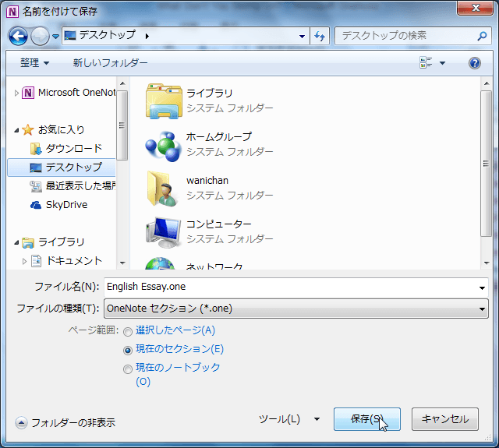Select デスクトップ in the navigation pane
The height and width of the screenshot is (448, 499).
point(62,168)
